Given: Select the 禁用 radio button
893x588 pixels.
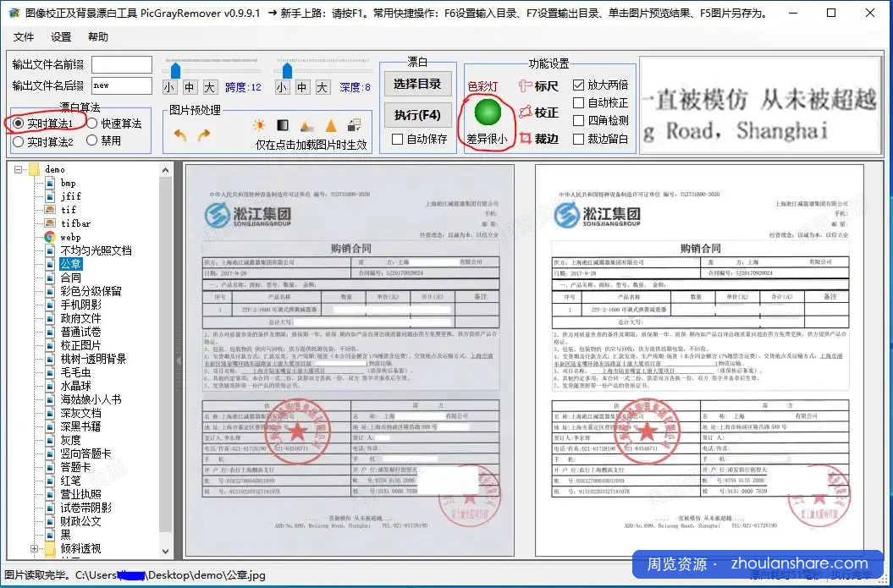Looking at the screenshot, I should 92,140.
